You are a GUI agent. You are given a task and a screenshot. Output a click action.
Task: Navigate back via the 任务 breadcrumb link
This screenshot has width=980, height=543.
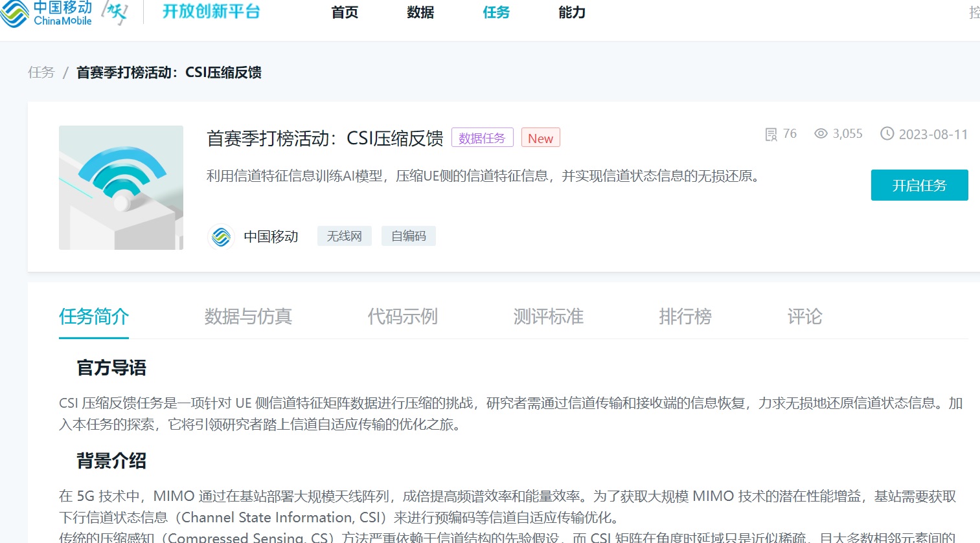(x=41, y=72)
